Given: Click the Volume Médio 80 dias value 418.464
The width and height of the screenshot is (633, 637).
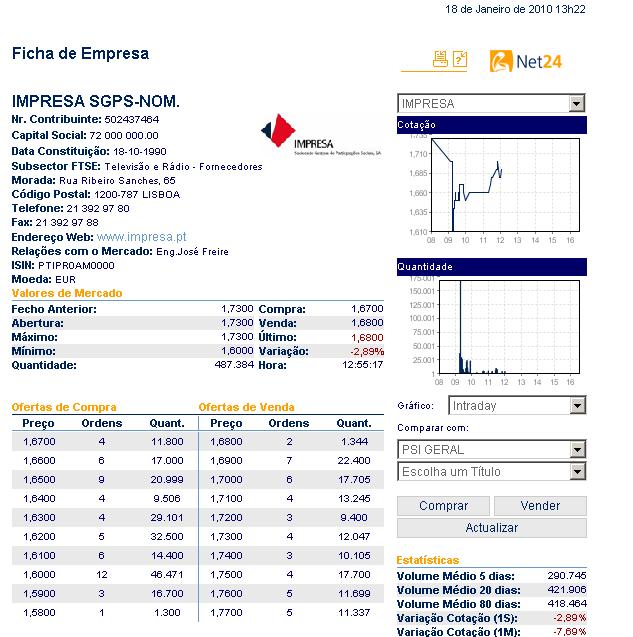Looking at the screenshot, I should [x=567, y=604].
